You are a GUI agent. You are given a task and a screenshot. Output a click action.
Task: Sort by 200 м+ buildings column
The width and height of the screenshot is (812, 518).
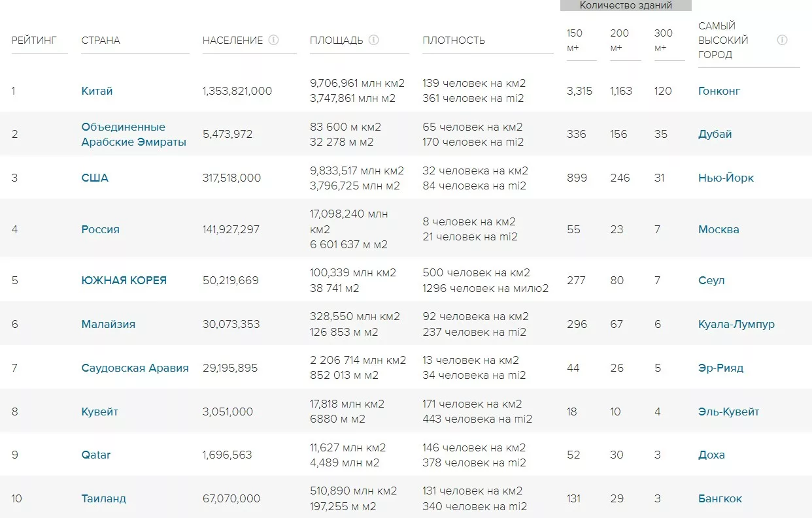(619, 40)
